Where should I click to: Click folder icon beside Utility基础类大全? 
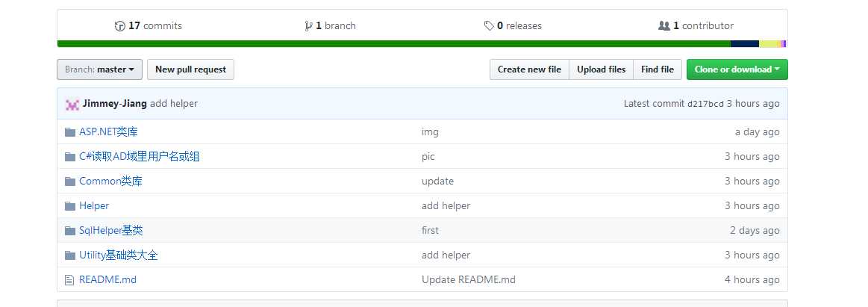coord(69,255)
